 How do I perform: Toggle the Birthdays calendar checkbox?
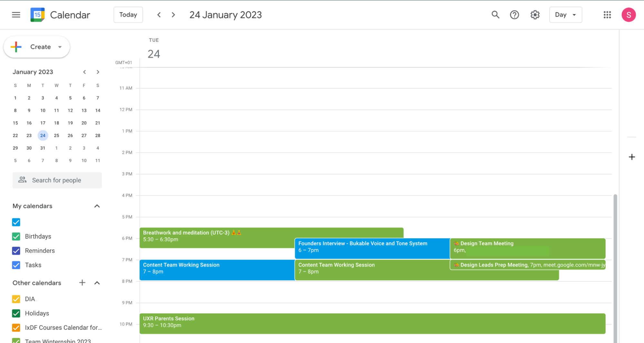coord(16,236)
